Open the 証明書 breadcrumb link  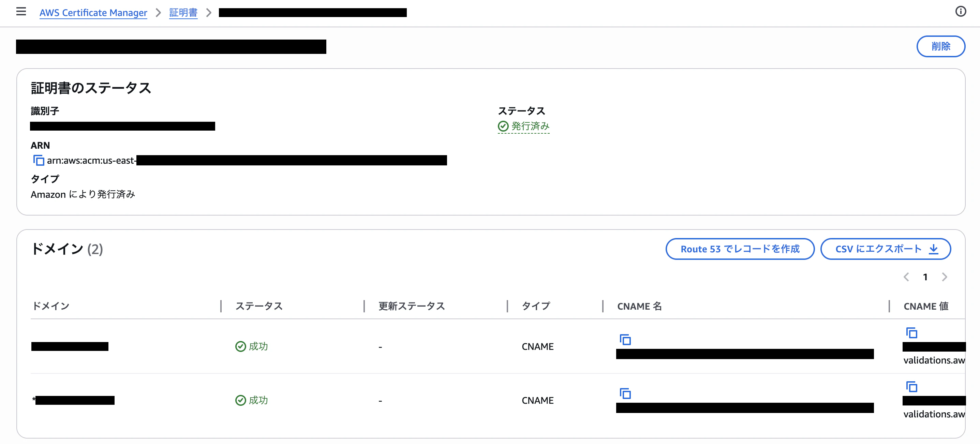[183, 13]
